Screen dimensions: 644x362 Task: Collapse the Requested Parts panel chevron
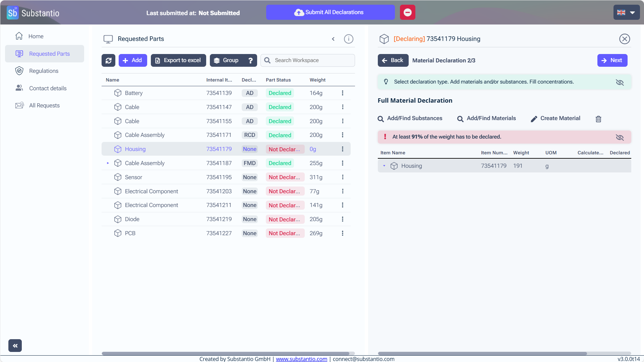333,39
